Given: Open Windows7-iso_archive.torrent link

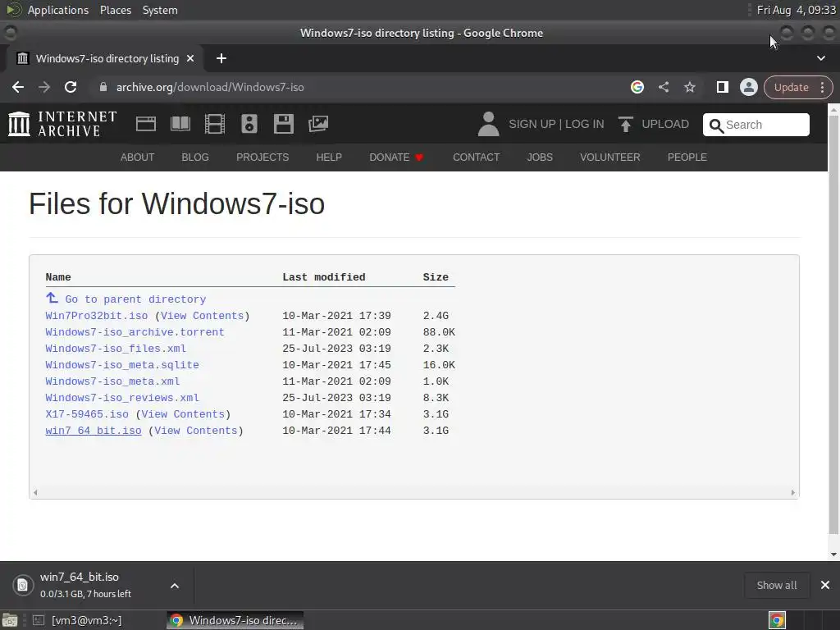Looking at the screenshot, I should click(x=135, y=332).
